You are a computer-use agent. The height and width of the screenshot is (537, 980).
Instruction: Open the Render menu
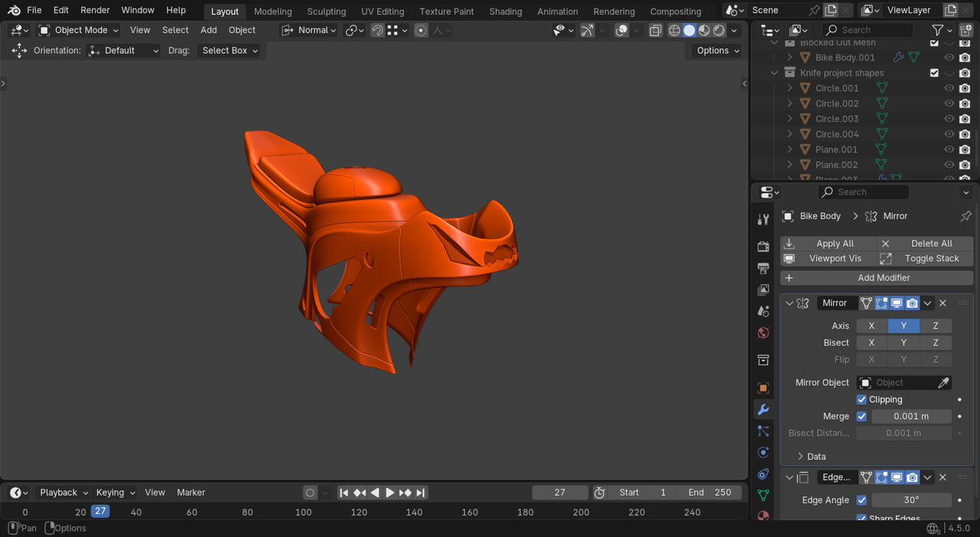click(x=95, y=10)
